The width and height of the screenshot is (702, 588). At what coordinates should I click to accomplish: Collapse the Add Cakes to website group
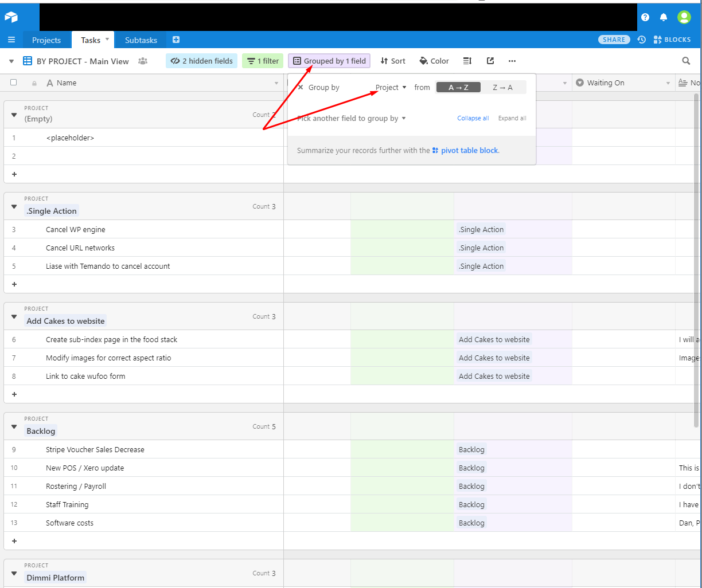coord(14,316)
